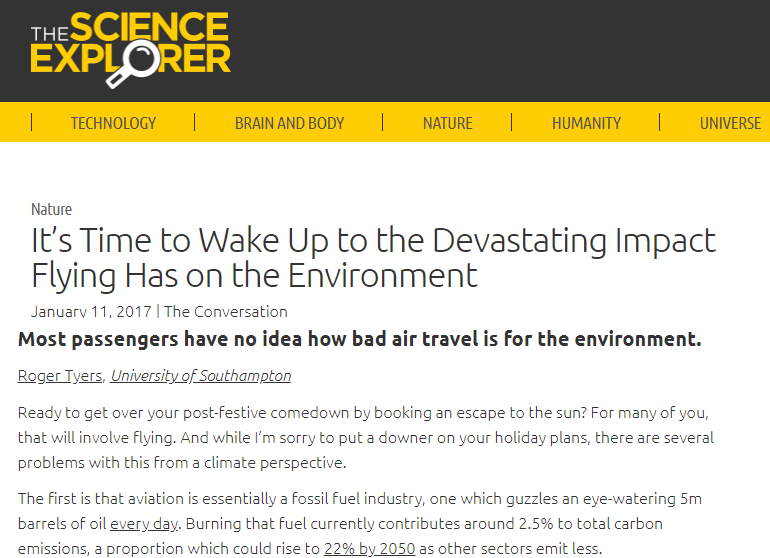Navigate to the Universe section
Screen dimensions: 770x558
pos(730,123)
